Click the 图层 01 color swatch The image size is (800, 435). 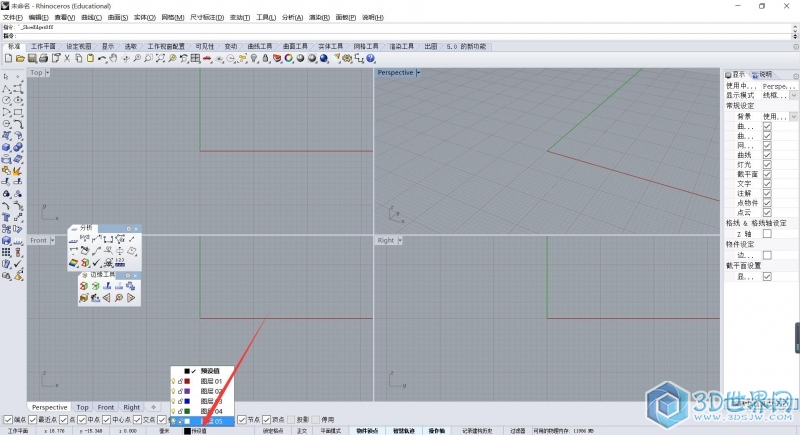click(186, 381)
